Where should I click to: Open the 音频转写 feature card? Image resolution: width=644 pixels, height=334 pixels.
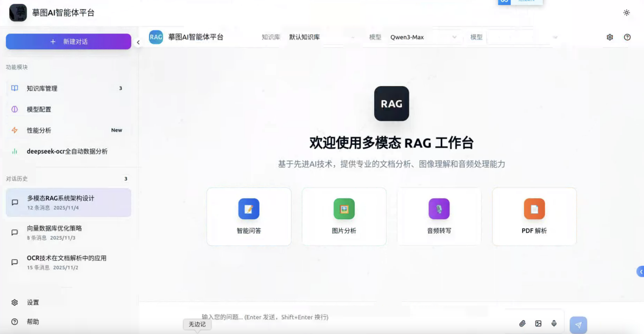tap(439, 216)
